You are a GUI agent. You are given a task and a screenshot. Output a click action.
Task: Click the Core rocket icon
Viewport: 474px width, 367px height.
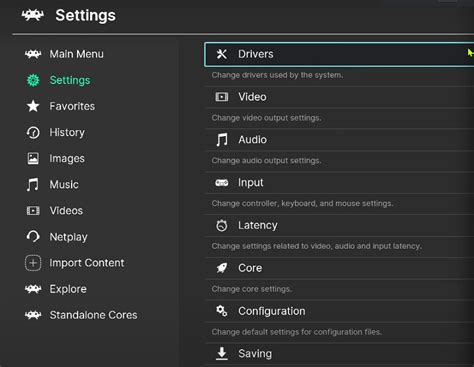(222, 268)
